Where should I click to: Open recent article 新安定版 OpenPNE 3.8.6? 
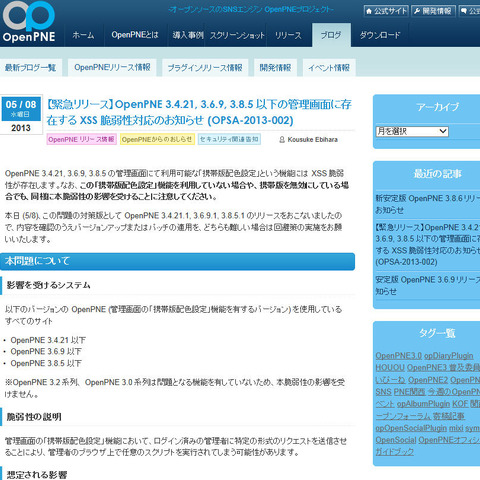428,204
